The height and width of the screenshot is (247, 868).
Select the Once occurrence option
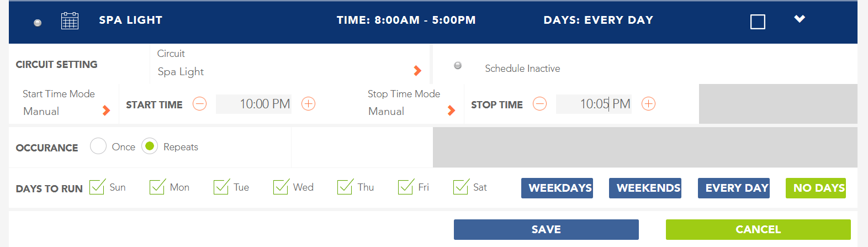point(98,146)
